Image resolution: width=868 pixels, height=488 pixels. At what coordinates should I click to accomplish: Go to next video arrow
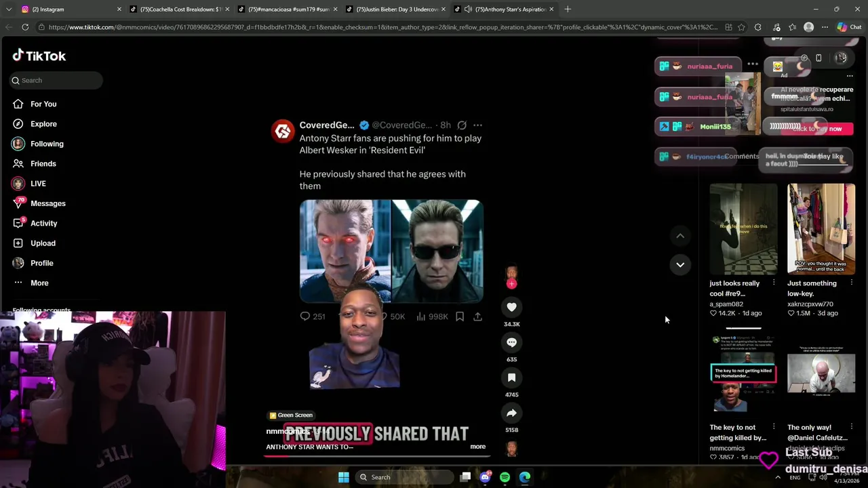click(x=680, y=264)
